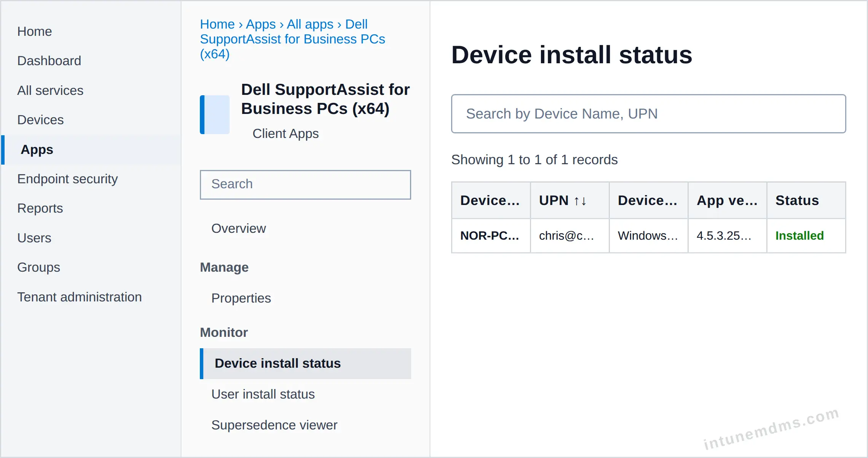This screenshot has width=868, height=458.
Task: Click Dell SupportAssist breadcrumb link
Action: [292, 39]
